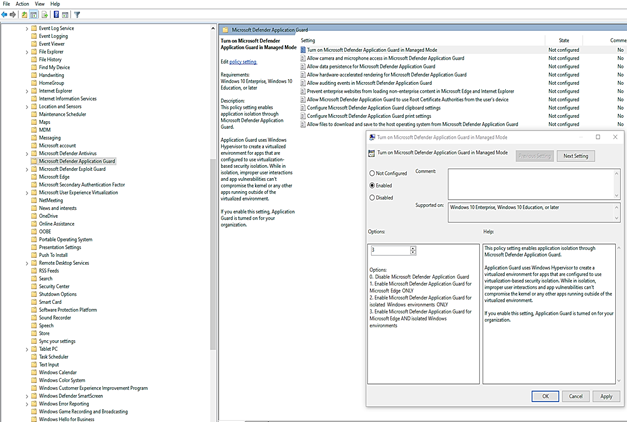This screenshot has width=627, height=422.
Task: Click the Filter funnel toolbar icon
Action: (x=77, y=15)
